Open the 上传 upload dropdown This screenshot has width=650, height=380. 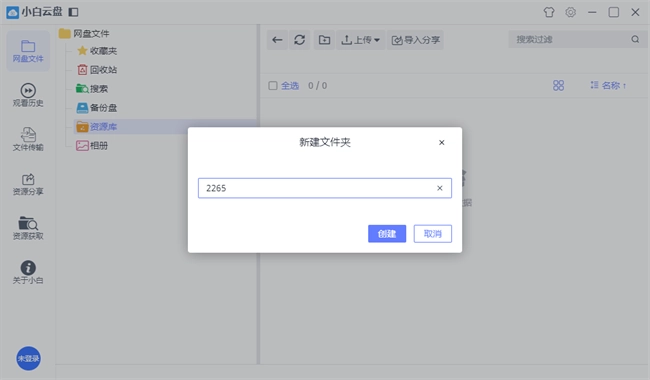(360, 40)
